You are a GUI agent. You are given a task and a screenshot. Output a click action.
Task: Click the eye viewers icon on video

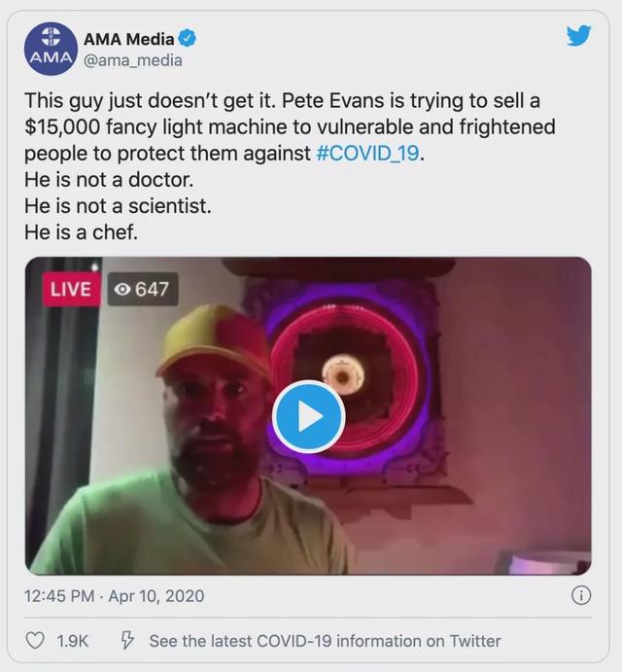point(123,289)
